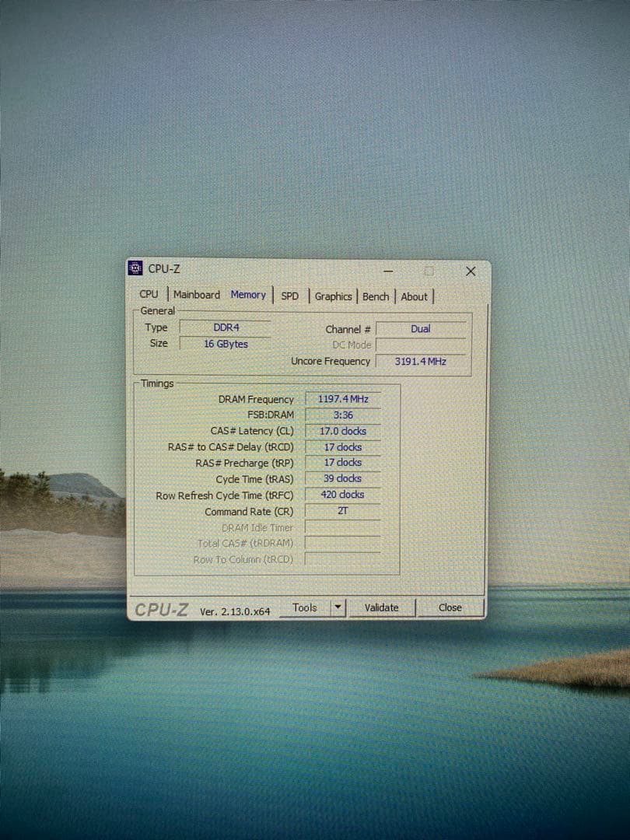Click the Channel # field showing Dual
The height and width of the screenshot is (840, 630).
click(x=421, y=329)
